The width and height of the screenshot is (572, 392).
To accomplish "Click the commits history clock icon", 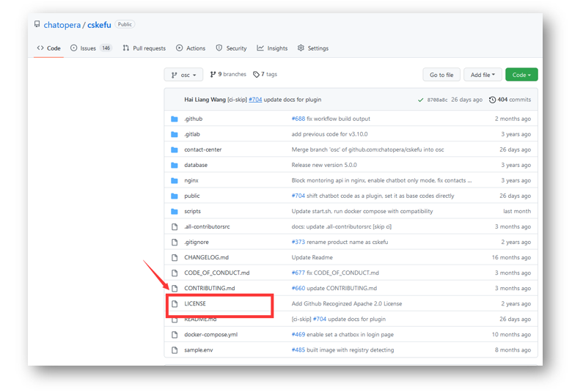I will click(x=492, y=100).
